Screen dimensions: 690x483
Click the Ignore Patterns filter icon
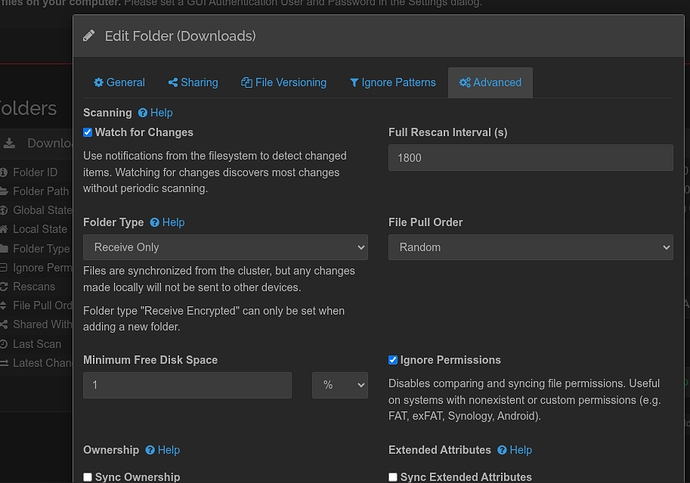coord(354,83)
